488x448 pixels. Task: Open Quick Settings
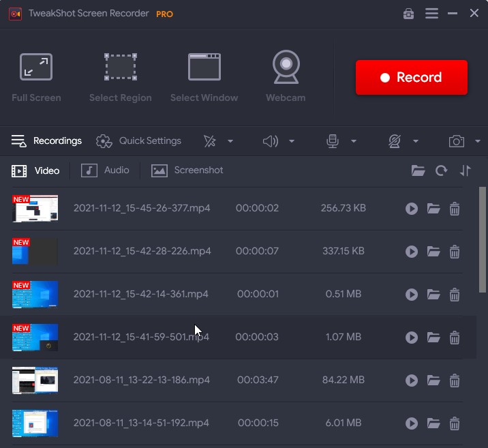click(138, 141)
